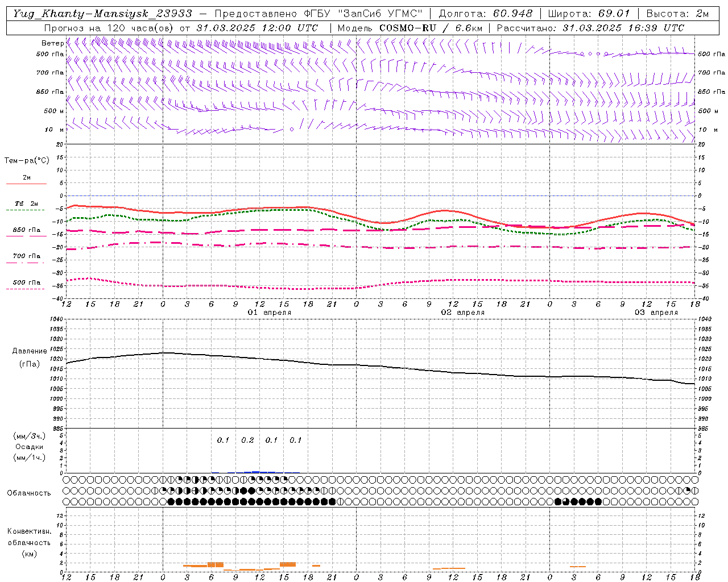
Task: Click the Высота: 2м header entry
Action: [x=677, y=13]
